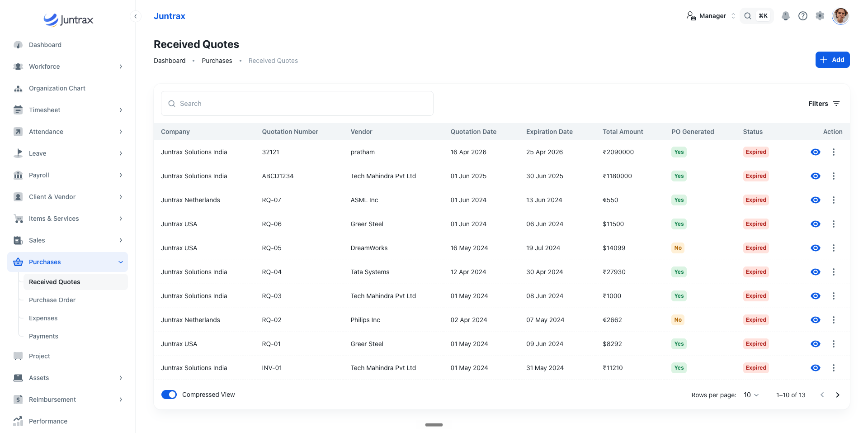Viewport: 868px width, 433px height.
Task: Click the bottom drag handle bar
Action: [434, 425]
